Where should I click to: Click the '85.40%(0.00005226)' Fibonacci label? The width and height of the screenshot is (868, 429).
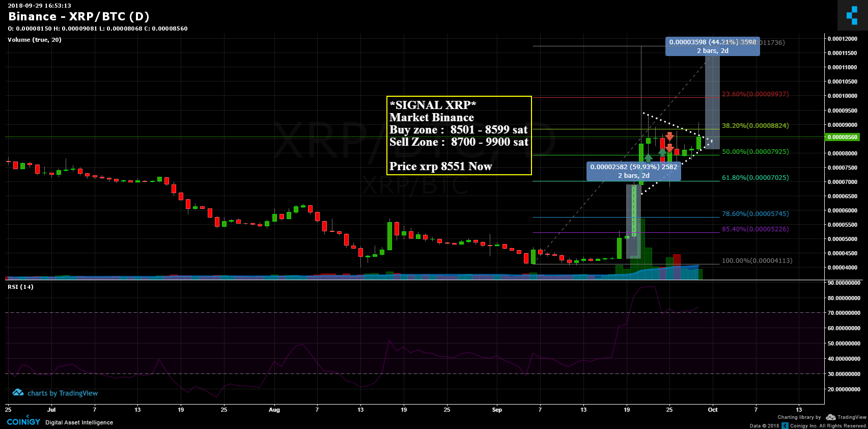755,229
